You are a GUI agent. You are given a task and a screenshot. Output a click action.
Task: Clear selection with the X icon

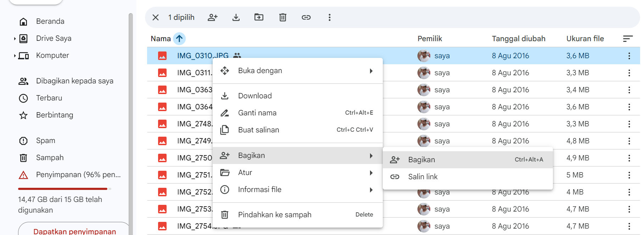click(156, 17)
